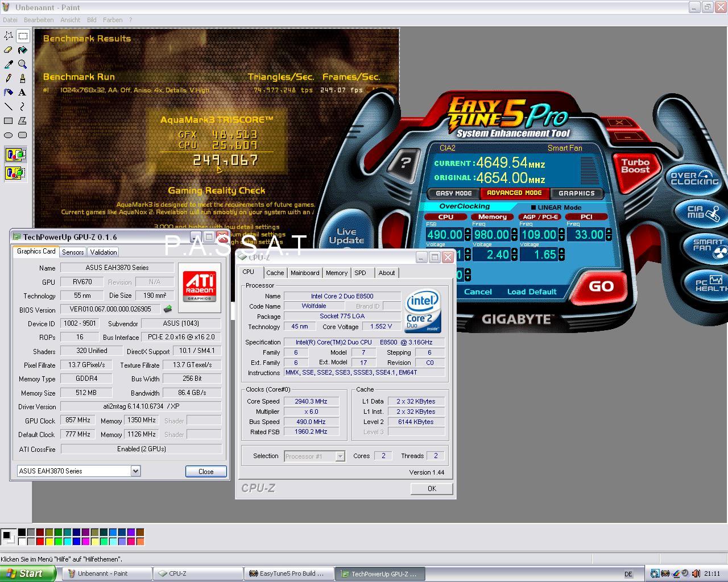Toggle the LINEAR Mode checkbox in EasyTune5
The image size is (728, 582).
[x=533, y=207]
